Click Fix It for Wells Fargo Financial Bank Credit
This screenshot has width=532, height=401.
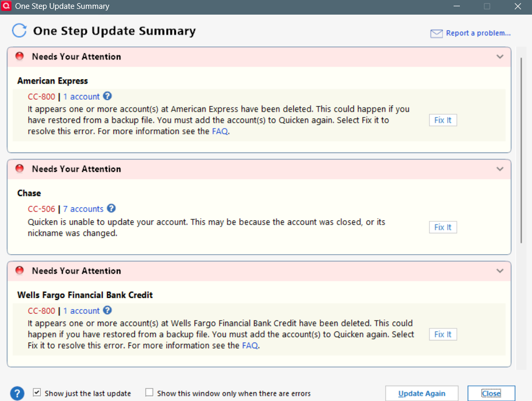443,334
